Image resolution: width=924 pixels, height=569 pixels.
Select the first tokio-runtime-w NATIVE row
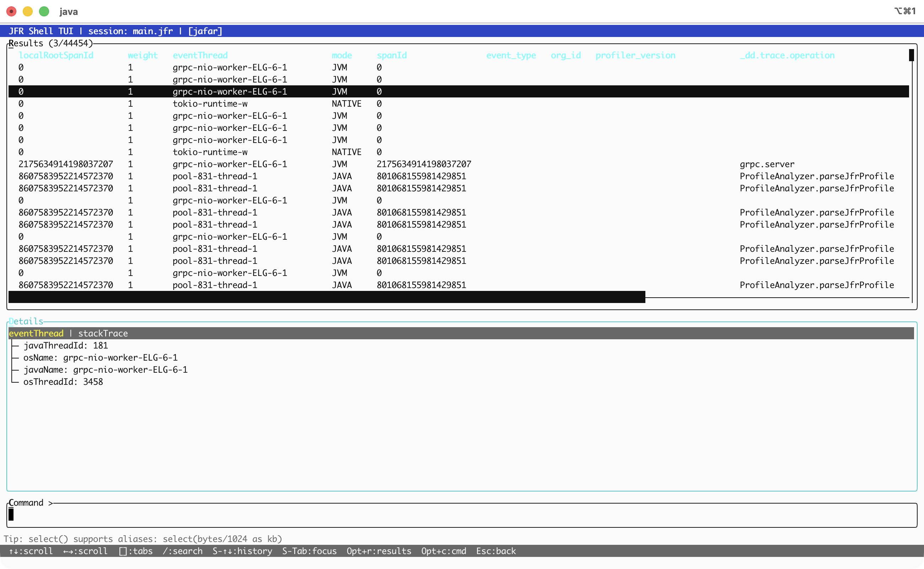coord(210,103)
